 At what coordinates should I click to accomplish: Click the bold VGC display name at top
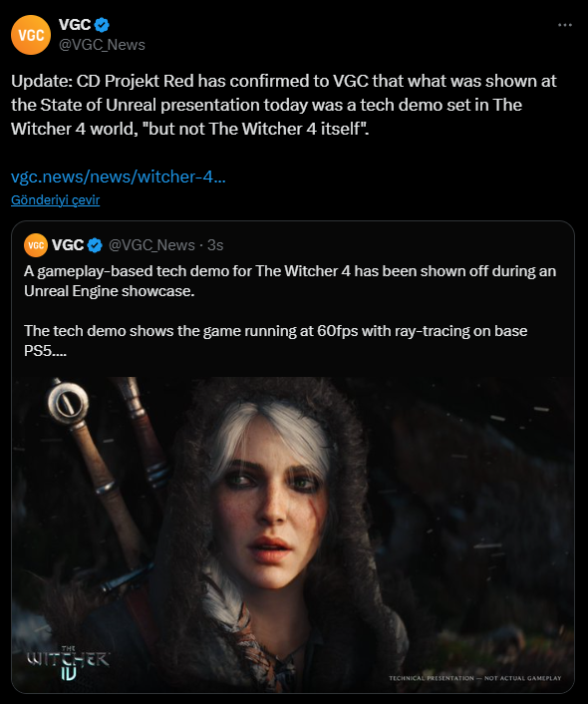click(x=75, y=25)
